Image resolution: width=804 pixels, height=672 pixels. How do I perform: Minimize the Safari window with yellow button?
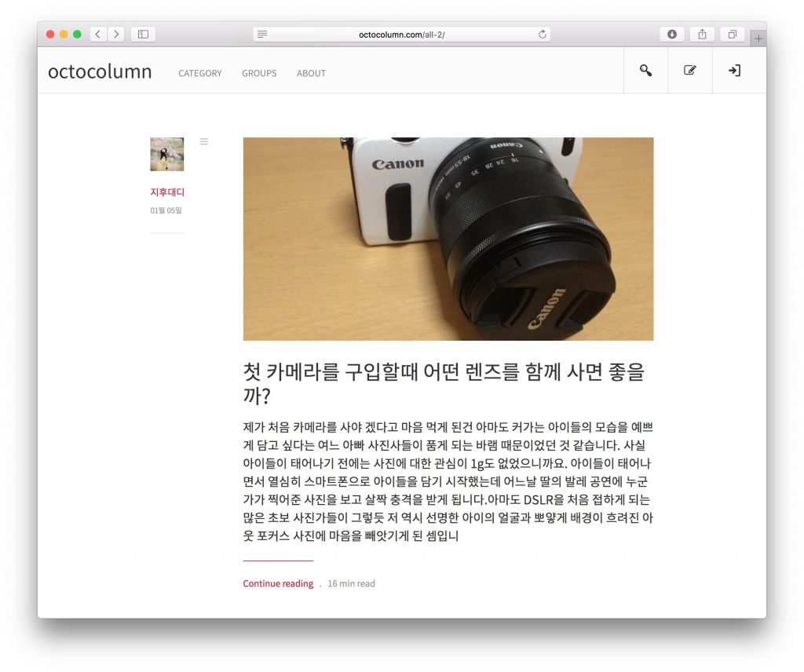point(64,35)
